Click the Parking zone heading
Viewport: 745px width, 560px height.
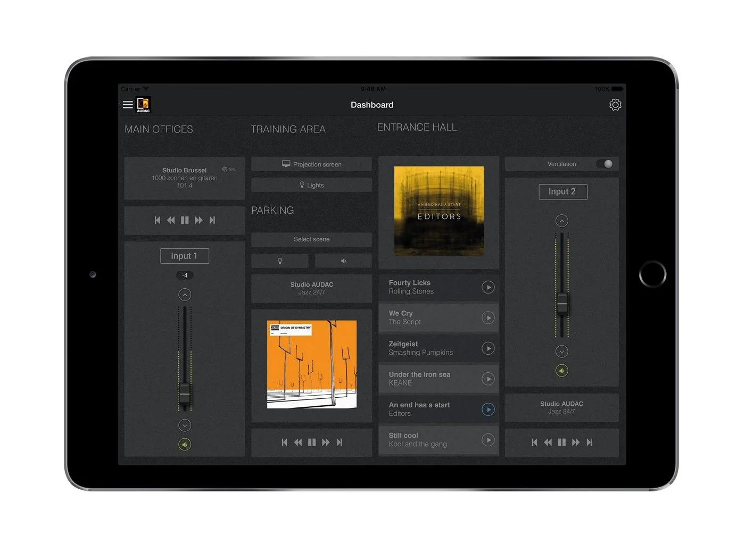coord(272,211)
